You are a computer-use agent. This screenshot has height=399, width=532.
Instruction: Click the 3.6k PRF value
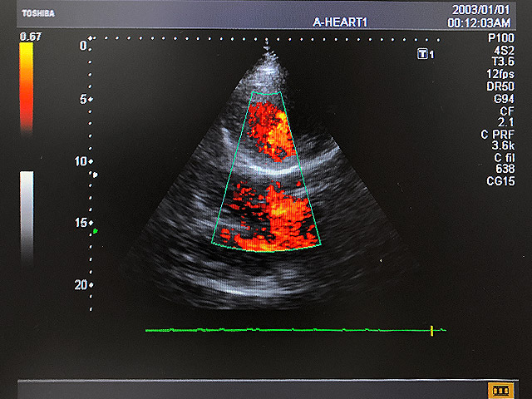(x=503, y=145)
